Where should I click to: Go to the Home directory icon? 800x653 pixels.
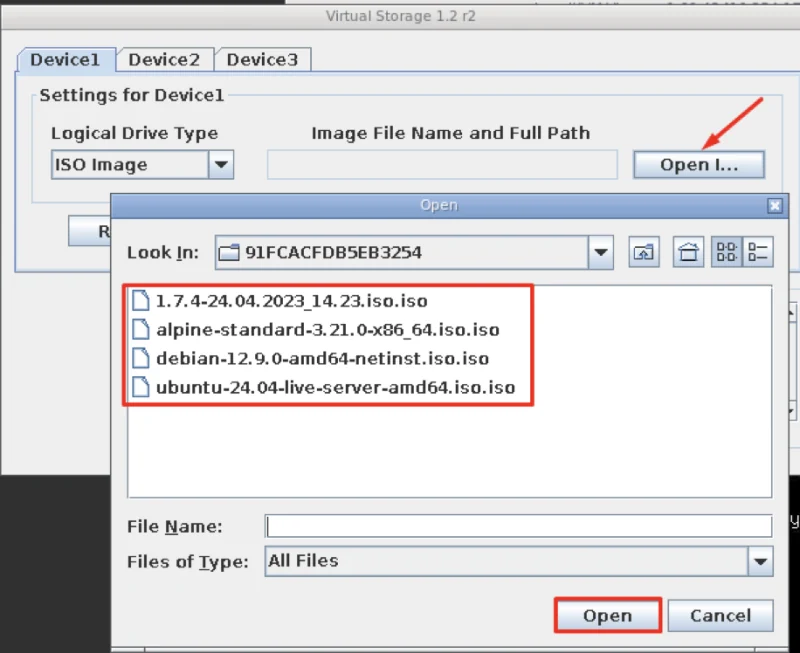coord(687,253)
